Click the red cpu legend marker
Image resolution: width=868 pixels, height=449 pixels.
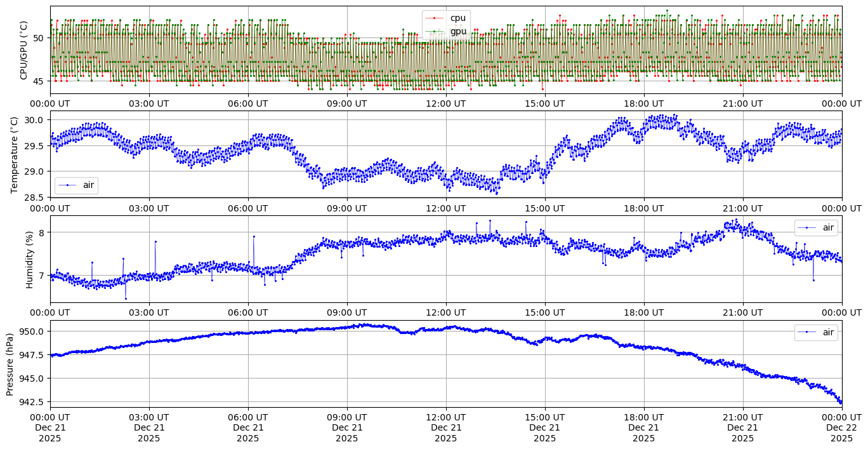click(435, 18)
